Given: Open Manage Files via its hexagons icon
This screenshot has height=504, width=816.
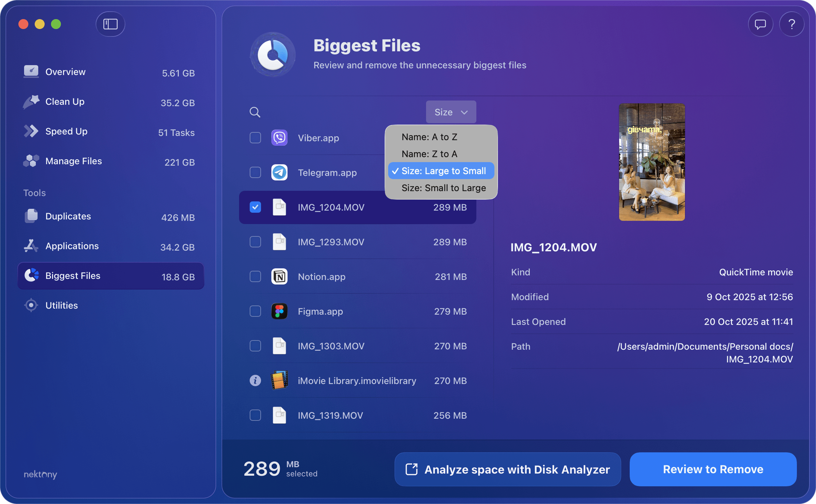Looking at the screenshot, I should point(31,161).
